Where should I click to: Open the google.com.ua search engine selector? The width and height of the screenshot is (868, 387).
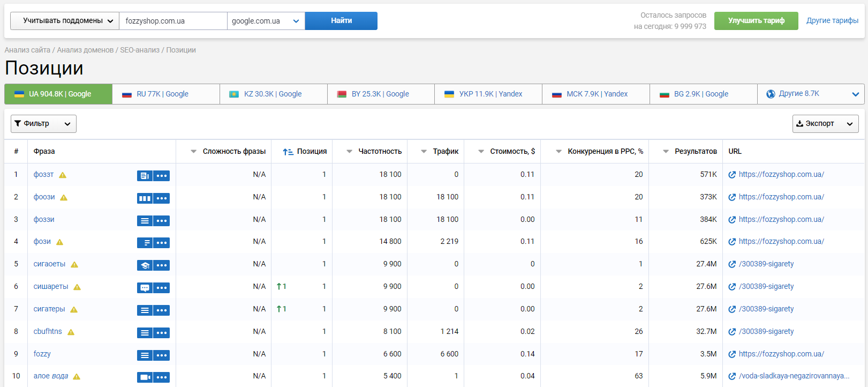click(266, 21)
